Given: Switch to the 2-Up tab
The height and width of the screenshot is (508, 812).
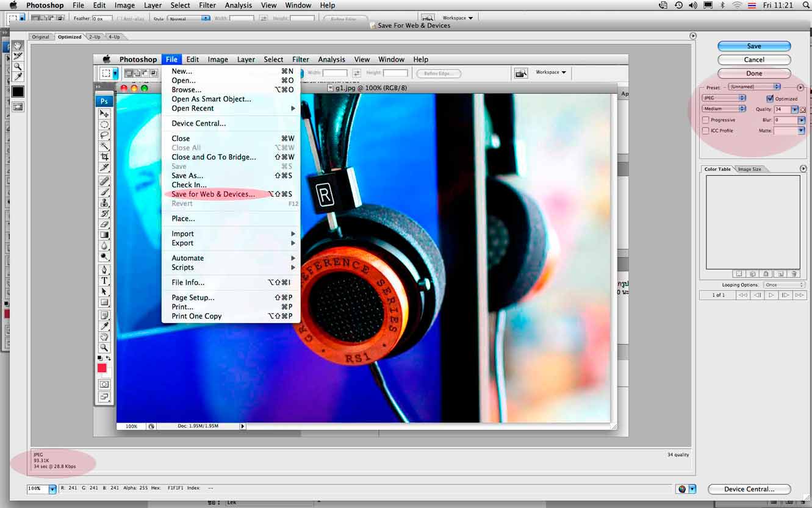Looking at the screenshot, I should 95,37.
